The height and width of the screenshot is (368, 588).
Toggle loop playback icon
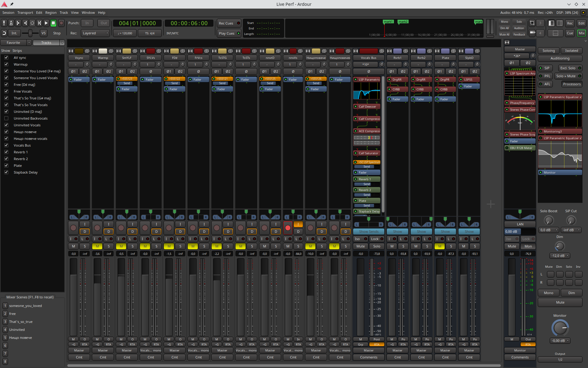pos(32,23)
